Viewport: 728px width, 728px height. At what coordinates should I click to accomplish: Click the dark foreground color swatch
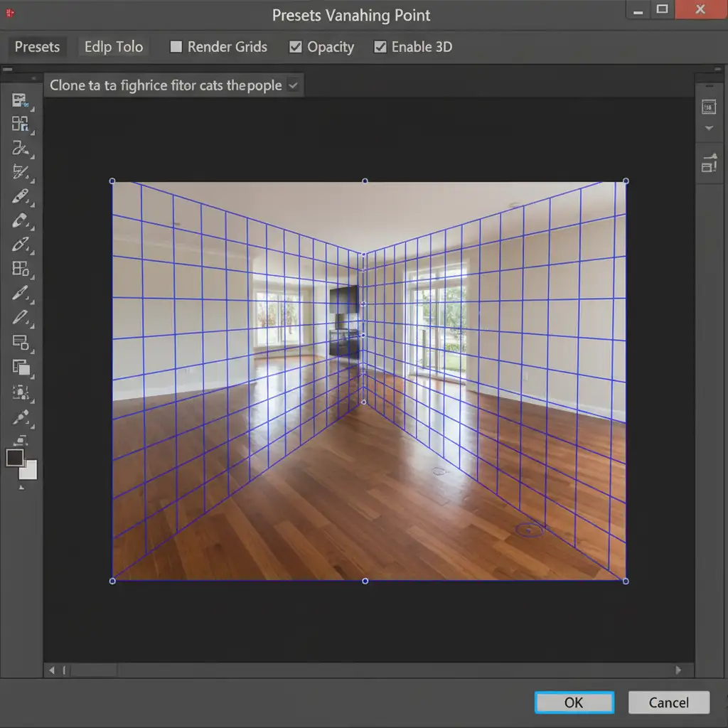coord(14,457)
